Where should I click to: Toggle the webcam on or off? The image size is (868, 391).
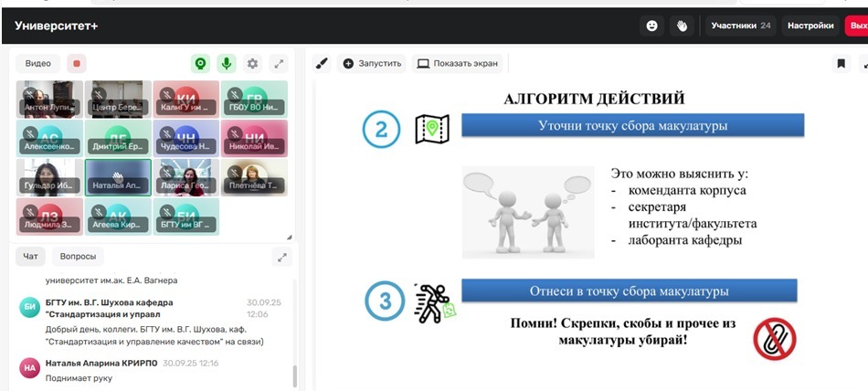click(x=200, y=64)
